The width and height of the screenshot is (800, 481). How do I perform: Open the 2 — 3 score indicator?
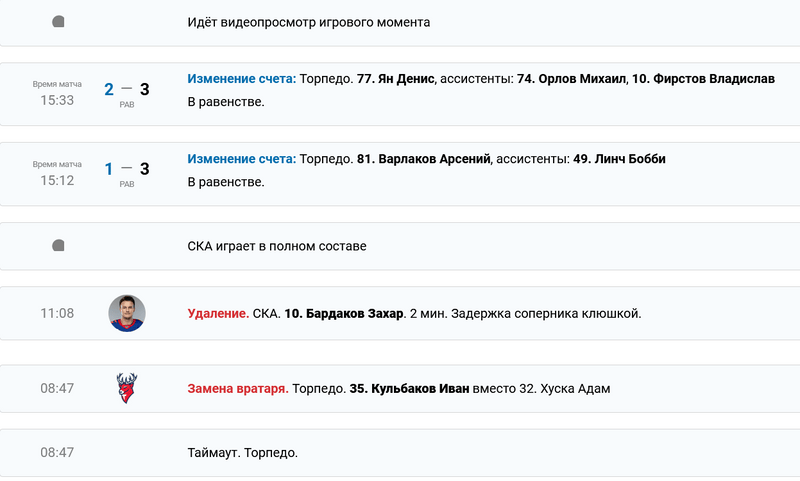point(127,90)
